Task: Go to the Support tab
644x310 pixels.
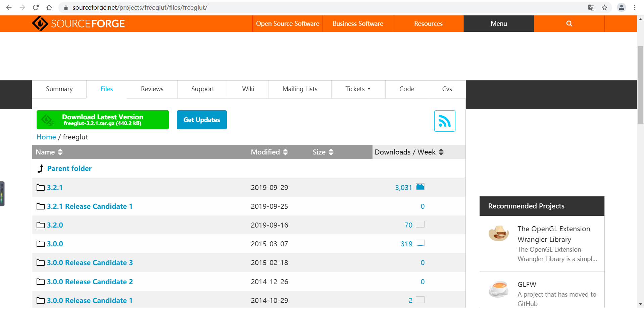Action: (x=203, y=89)
